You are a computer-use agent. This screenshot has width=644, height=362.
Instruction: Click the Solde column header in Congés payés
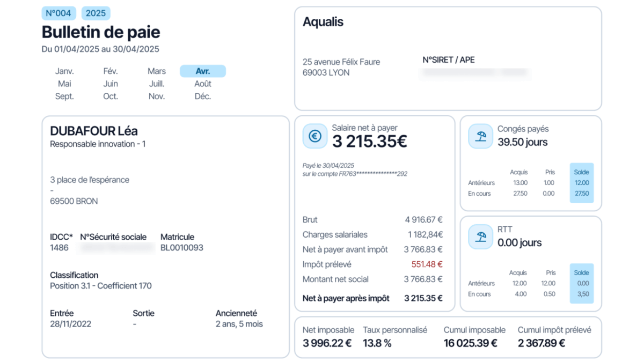click(581, 172)
